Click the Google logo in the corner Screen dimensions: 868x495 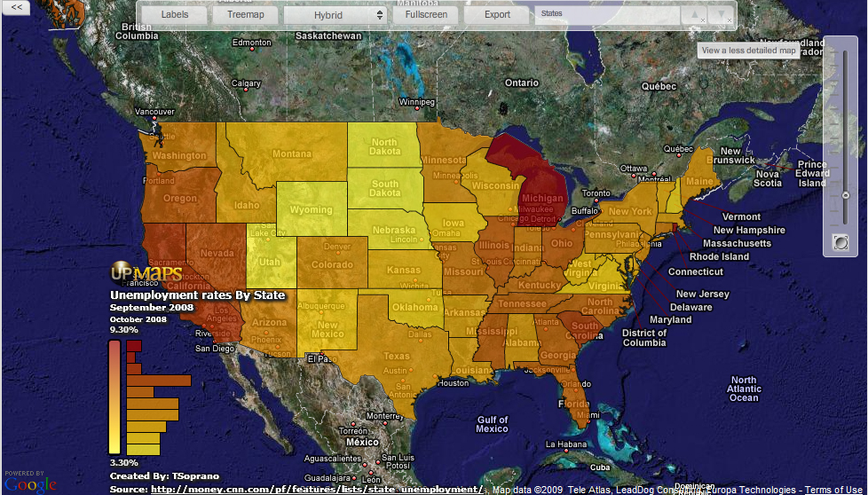pos(29,482)
